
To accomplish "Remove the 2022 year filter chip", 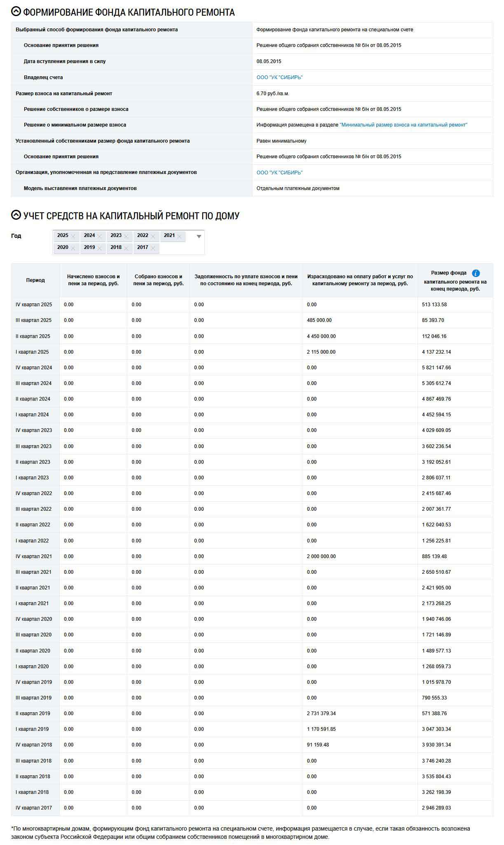I will (152, 236).
